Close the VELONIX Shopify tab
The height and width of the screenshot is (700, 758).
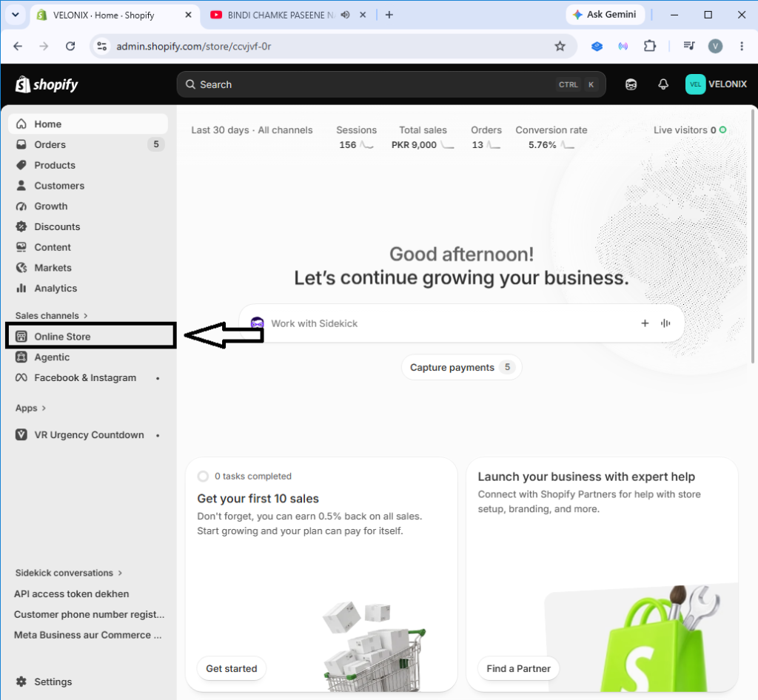[x=189, y=15]
